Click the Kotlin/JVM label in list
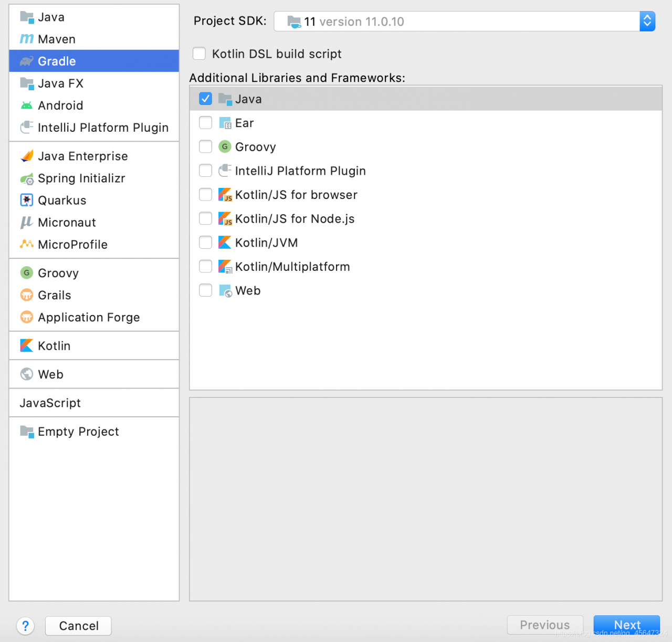672x642 pixels. tap(267, 243)
